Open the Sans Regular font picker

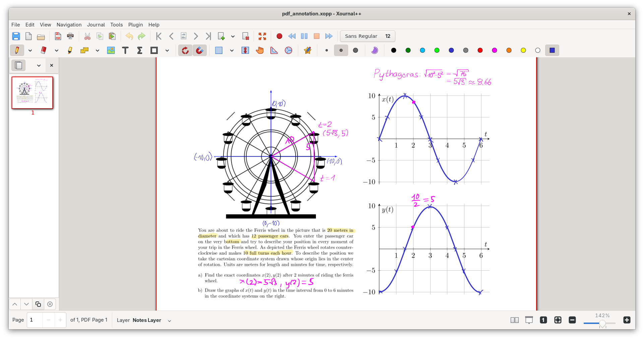(367, 36)
